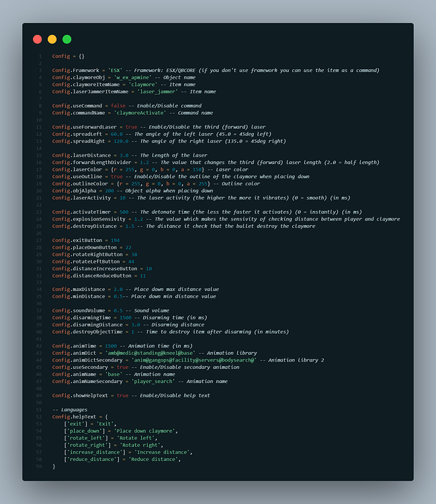Click the Config.useOutline property name
Viewport: 436px width, 504px height.
pos(77,177)
